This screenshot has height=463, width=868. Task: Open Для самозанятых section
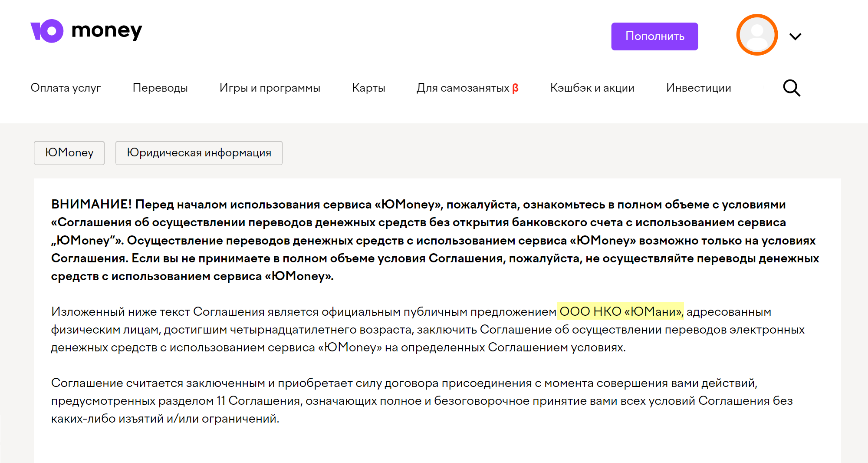(467, 88)
